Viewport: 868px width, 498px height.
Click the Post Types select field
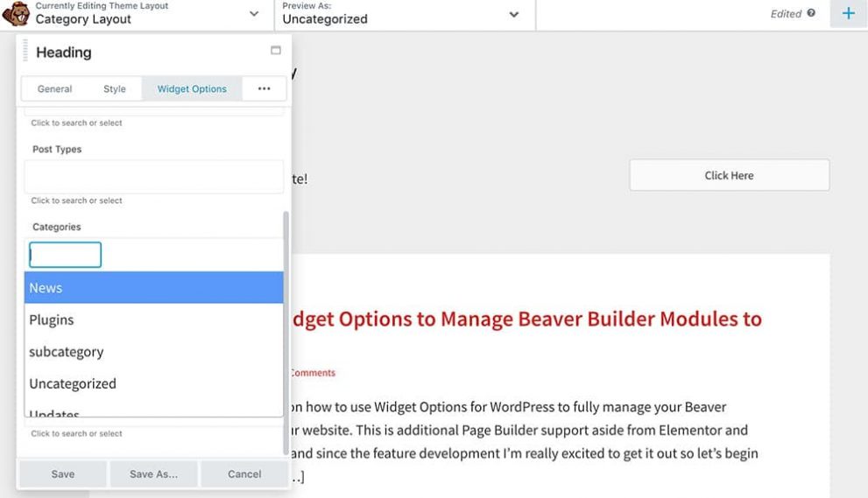[x=154, y=177]
